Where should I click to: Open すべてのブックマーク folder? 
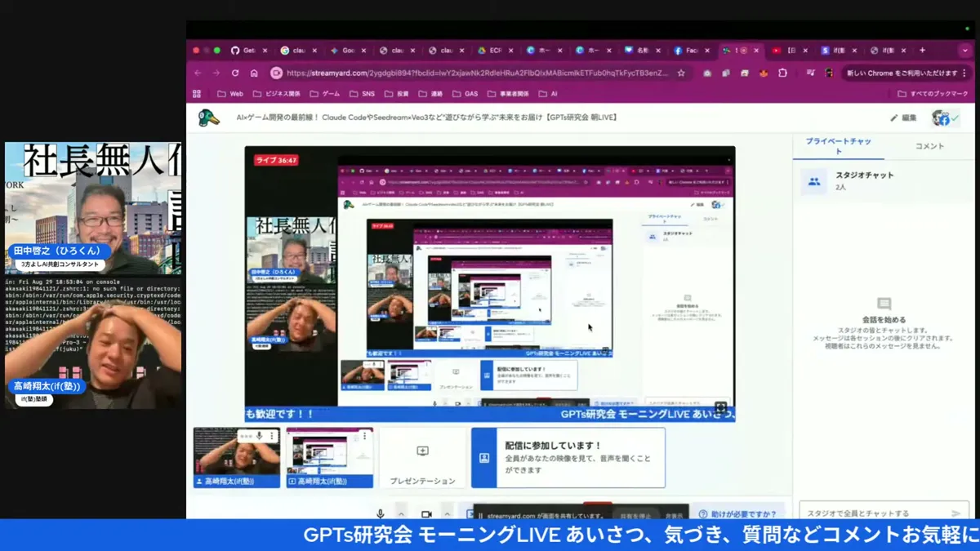tap(933, 94)
